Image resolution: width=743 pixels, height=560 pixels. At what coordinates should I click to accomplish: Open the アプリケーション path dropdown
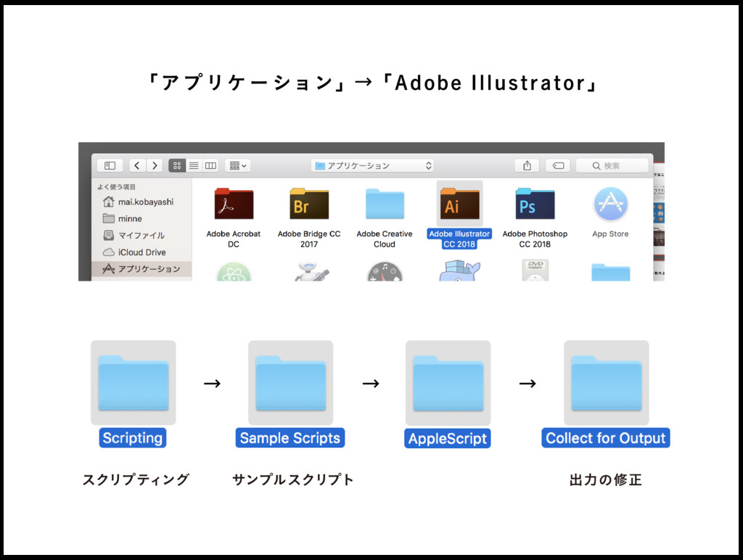pos(373,166)
